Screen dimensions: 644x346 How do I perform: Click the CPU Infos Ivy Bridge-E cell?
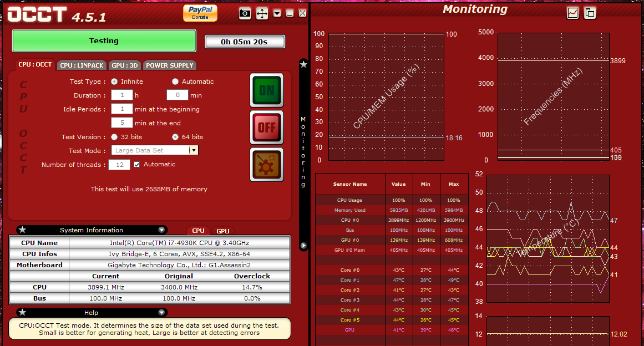180,254
